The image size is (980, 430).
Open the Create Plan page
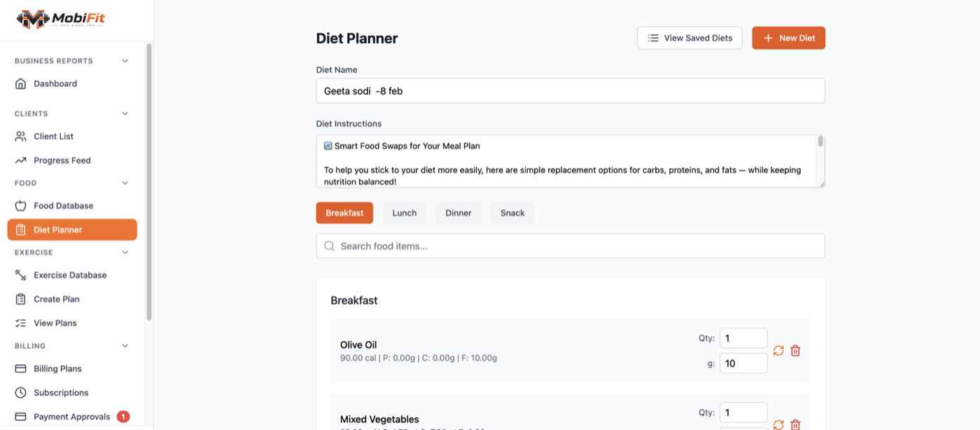[x=72, y=299]
